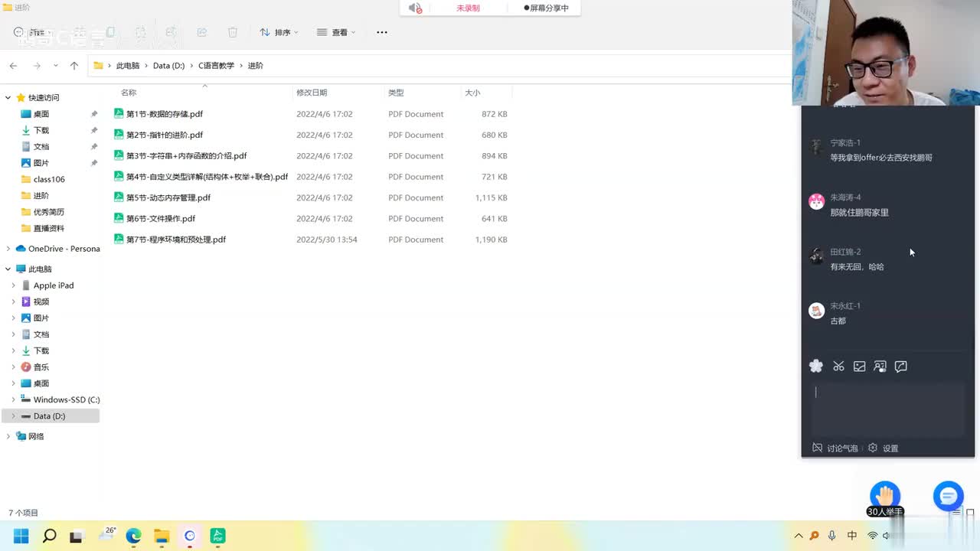This screenshot has height=551, width=980.
Task: Open the recent locations dropdown chevron
Action: 56,66
